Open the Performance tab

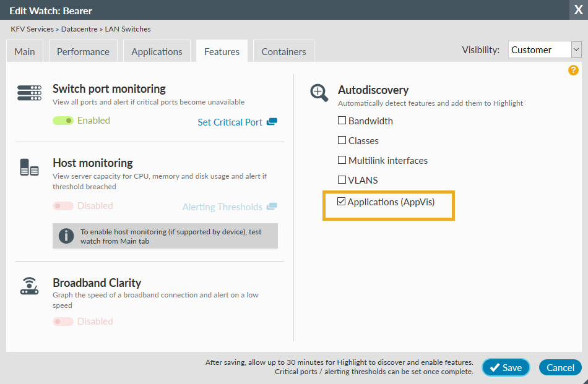(x=83, y=51)
